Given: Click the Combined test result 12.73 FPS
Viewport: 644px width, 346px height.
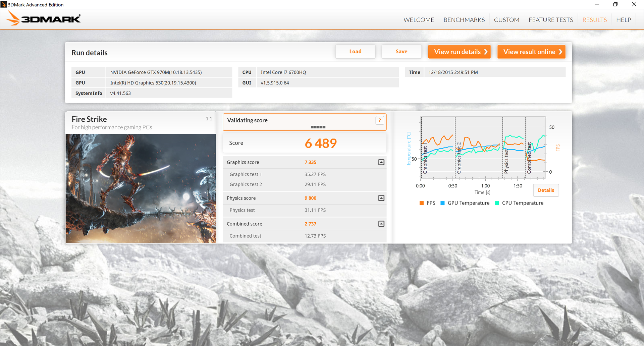Looking at the screenshot, I should click(x=315, y=236).
